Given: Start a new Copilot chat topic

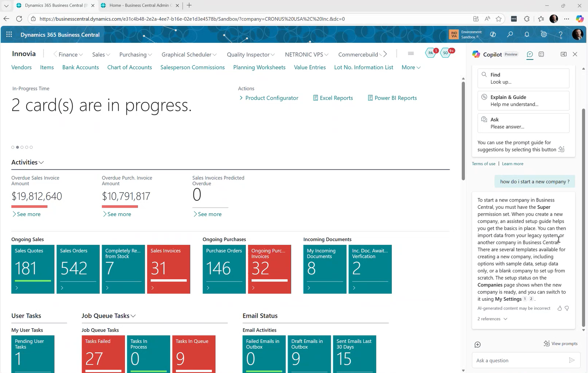Looking at the screenshot, I should tap(478, 345).
